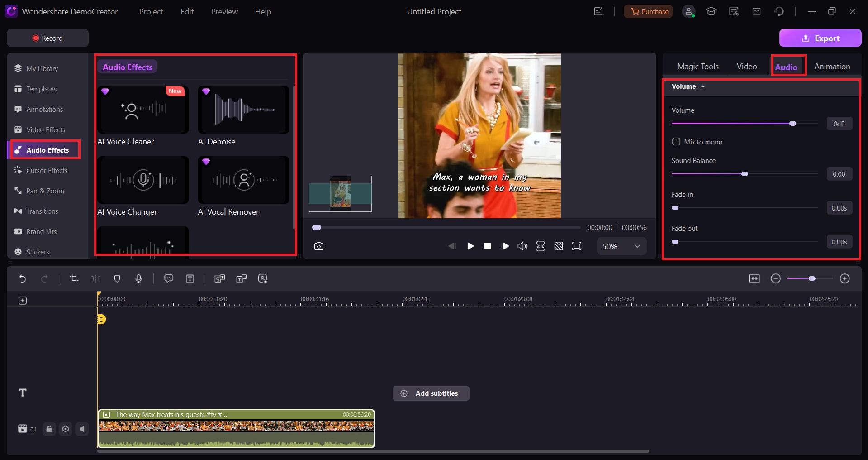Select the crop tool icon
Screen dimensions: 868x460
74,278
